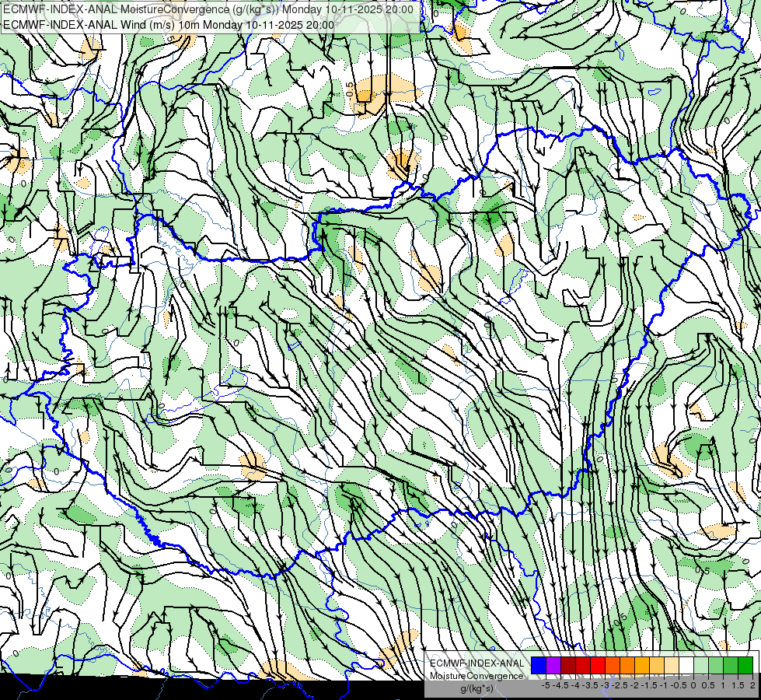Select the darkest green swatch (1.5 to 2)
Screen dimensions: 761x700
[745, 666]
